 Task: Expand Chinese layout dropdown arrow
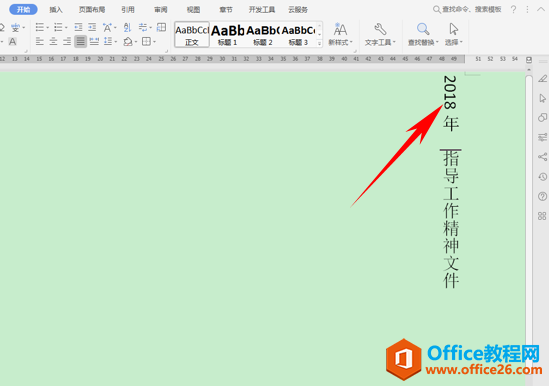115,28
